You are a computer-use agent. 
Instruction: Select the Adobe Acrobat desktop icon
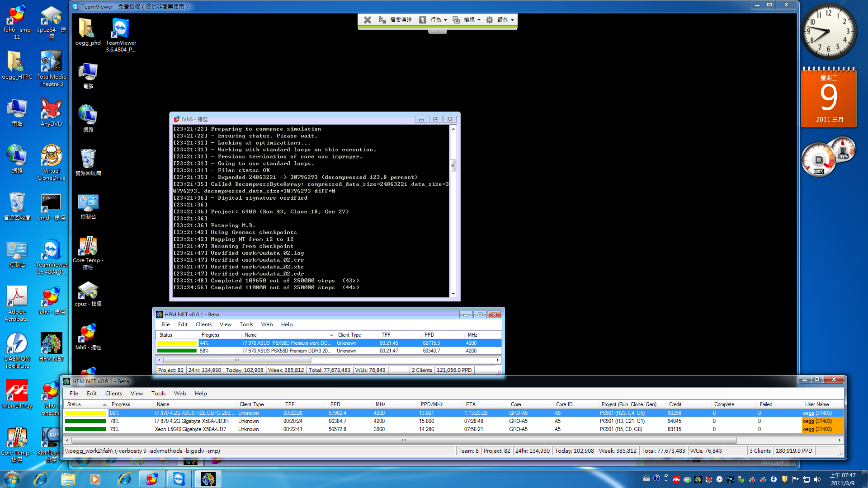[17, 304]
